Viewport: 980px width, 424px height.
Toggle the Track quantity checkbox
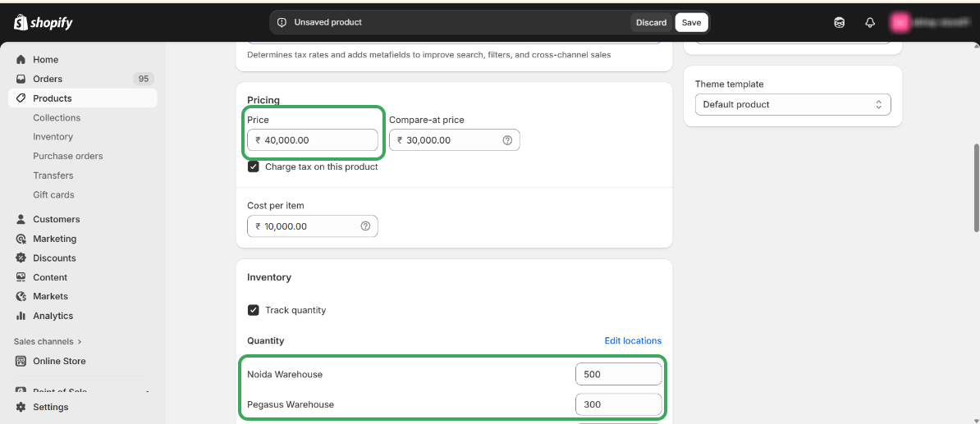(254, 310)
